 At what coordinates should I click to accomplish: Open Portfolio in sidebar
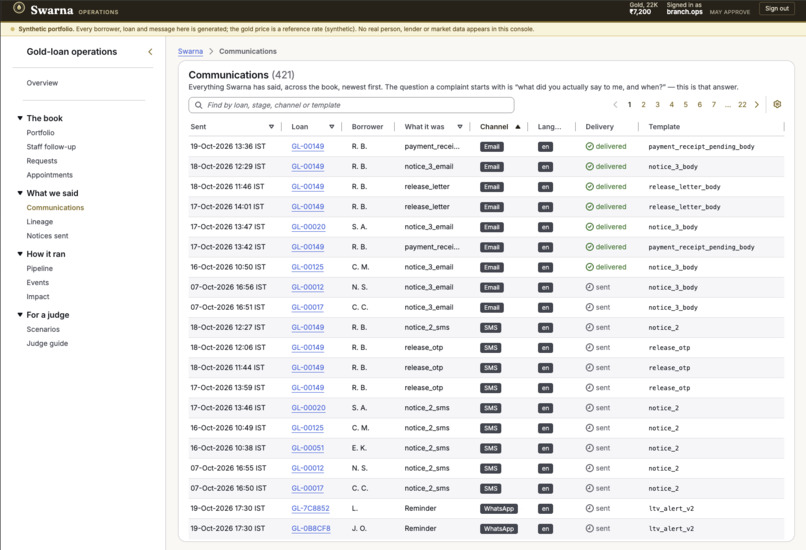point(40,133)
